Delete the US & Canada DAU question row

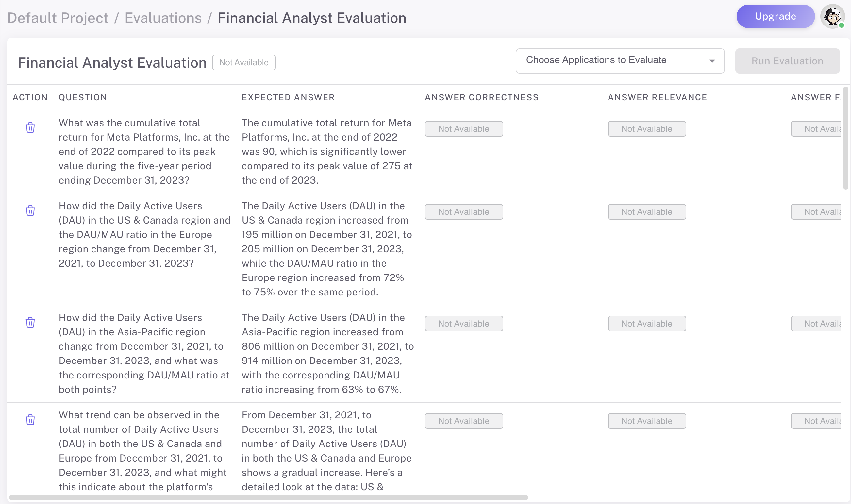30,210
